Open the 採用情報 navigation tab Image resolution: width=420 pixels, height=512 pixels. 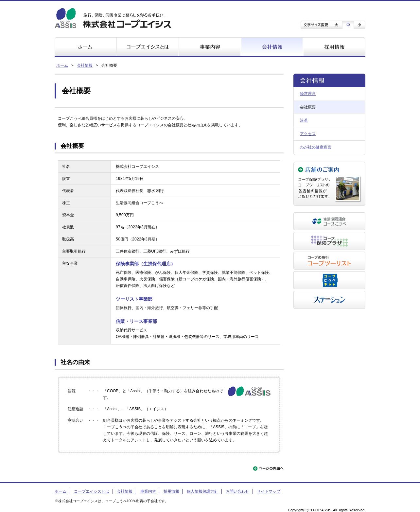[x=334, y=47]
